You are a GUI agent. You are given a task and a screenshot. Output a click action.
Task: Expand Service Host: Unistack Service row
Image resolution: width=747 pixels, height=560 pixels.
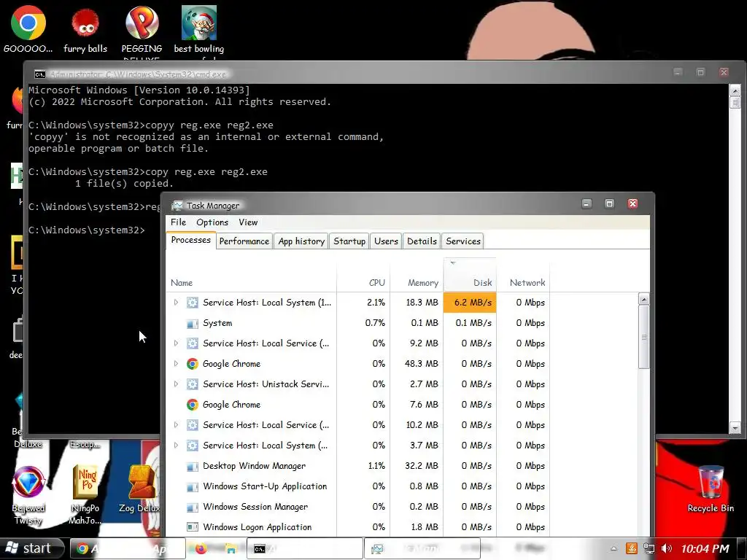[176, 384]
